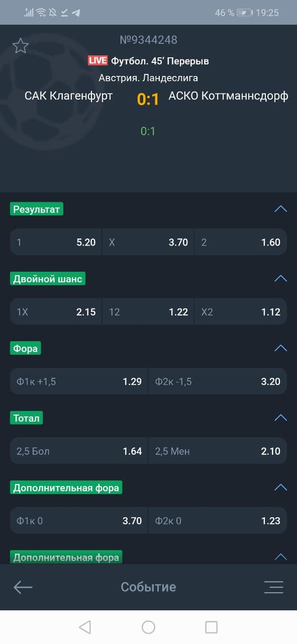The width and height of the screenshot is (297, 644).
Task: Tap Android back triangle button
Action: [x=85, y=627]
